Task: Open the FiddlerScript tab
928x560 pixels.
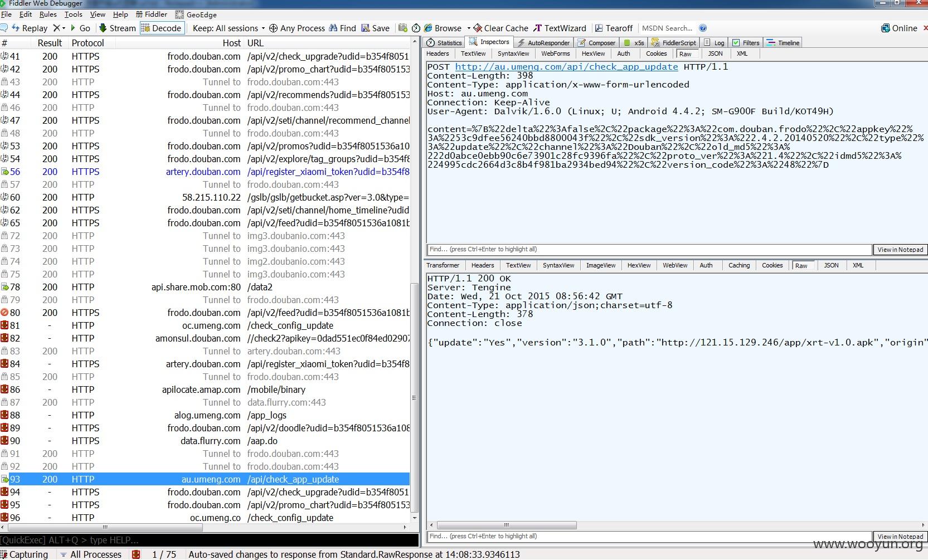Action: [674, 42]
